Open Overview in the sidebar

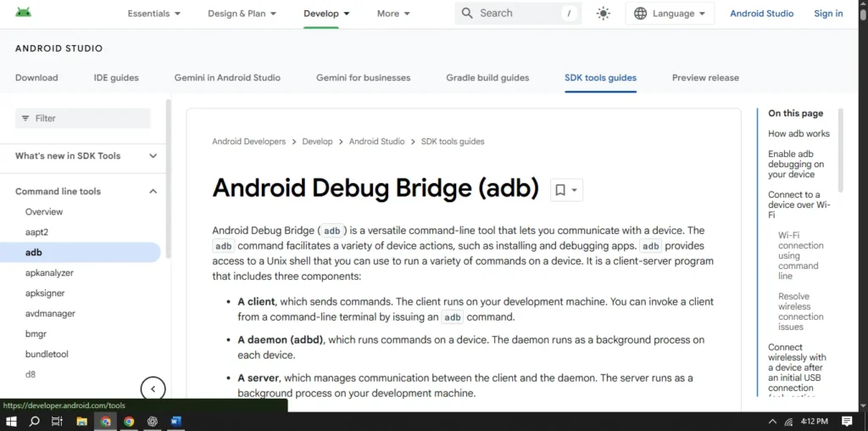[x=44, y=211]
